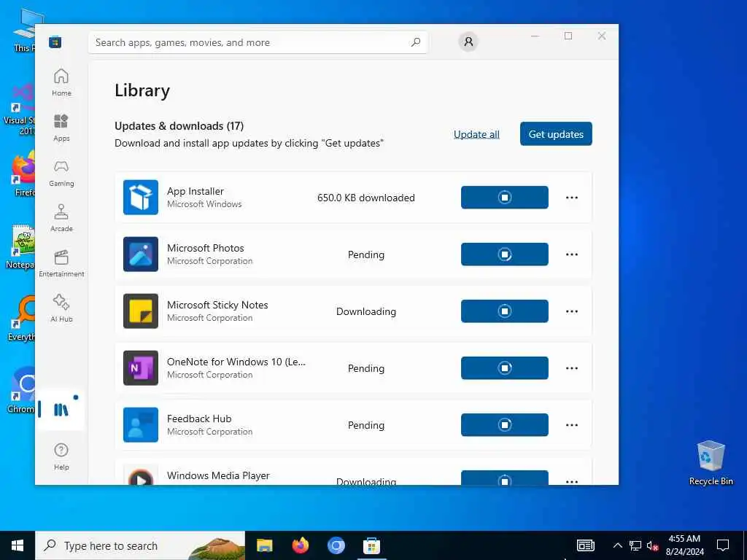Maximize the Microsoft Store window
Image resolution: width=747 pixels, height=560 pixels.
pyautogui.click(x=568, y=36)
